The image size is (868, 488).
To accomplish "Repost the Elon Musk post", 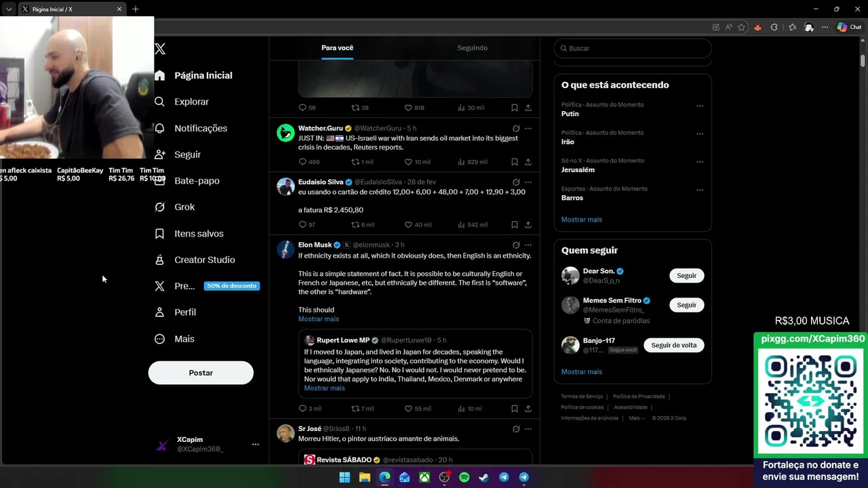I will [x=355, y=409].
